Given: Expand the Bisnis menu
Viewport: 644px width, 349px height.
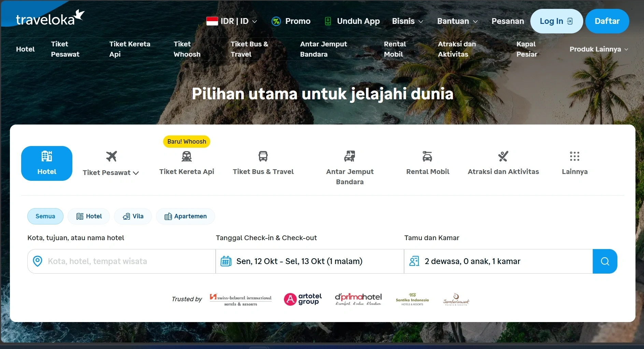Looking at the screenshot, I should point(408,21).
